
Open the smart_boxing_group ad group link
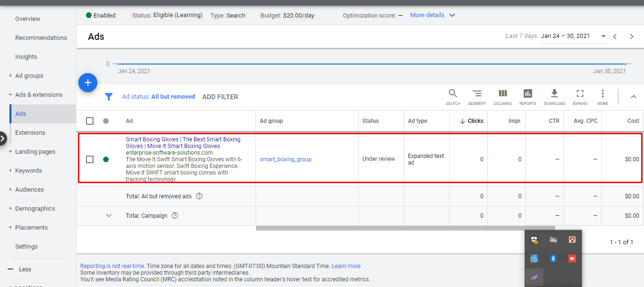(285, 159)
